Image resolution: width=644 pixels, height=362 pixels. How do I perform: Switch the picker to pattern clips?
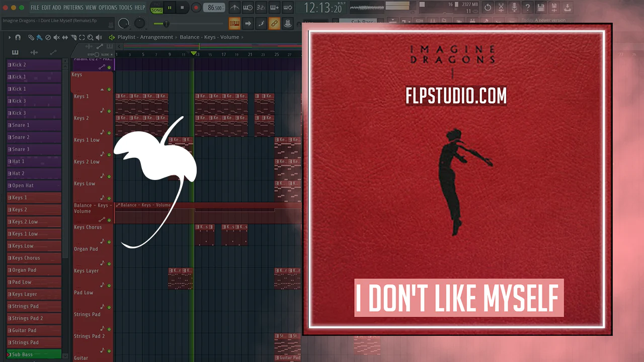[15, 52]
